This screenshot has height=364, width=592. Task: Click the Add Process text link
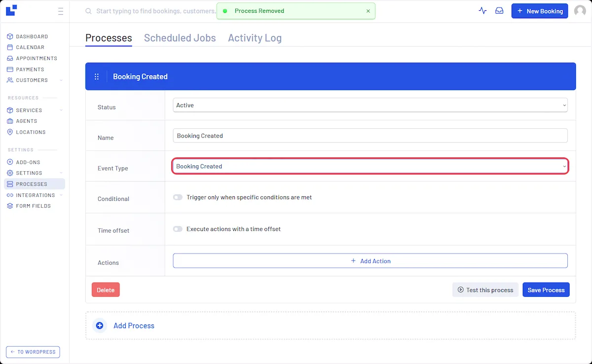(x=134, y=326)
